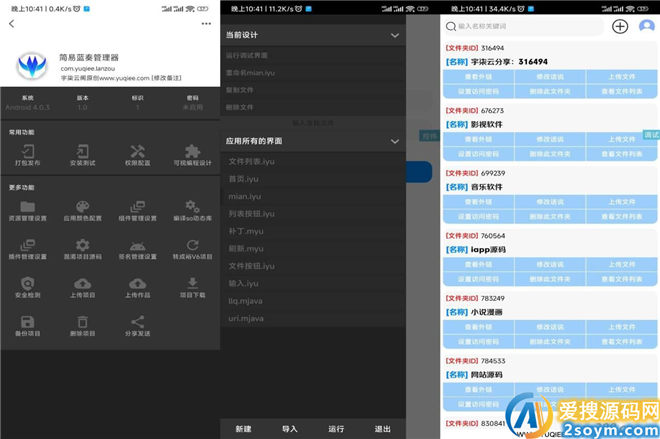Tap 运行 in bottom bar

[336, 429]
